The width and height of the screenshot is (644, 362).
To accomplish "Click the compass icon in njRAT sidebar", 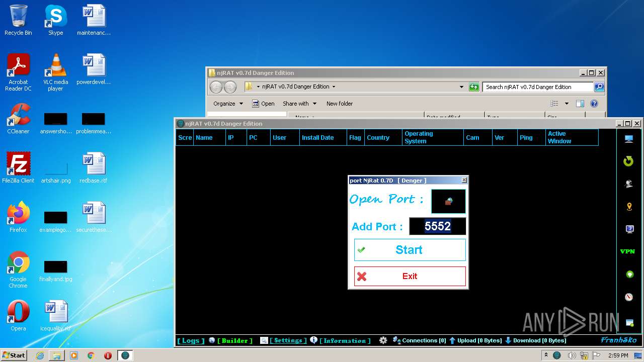I will [x=629, y=297].
